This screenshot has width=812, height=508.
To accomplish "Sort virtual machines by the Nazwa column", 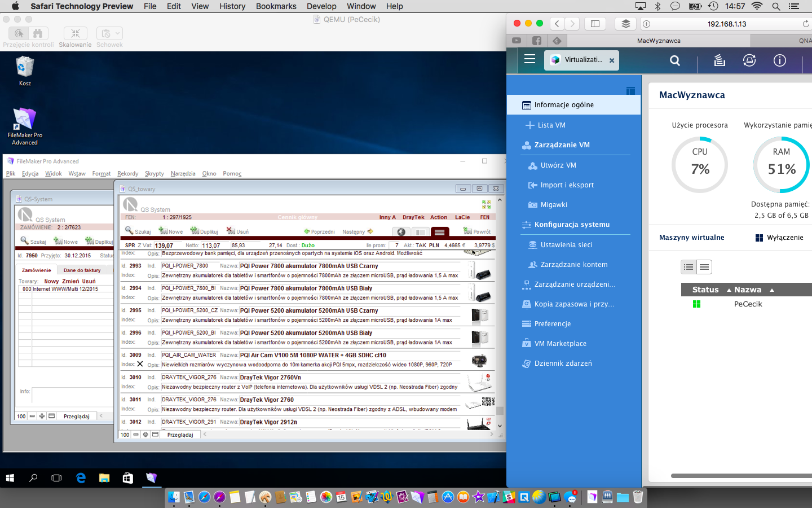I will coord(748,290).
